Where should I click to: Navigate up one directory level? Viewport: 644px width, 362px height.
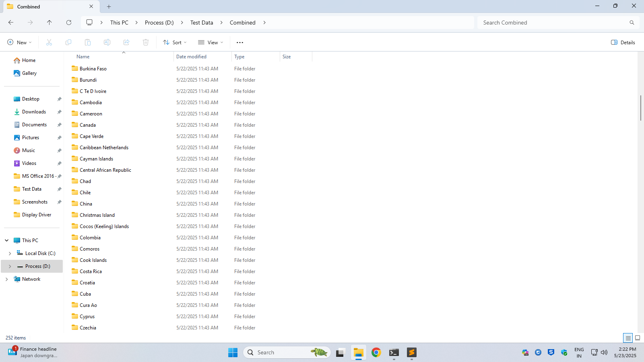click(50, 23)
